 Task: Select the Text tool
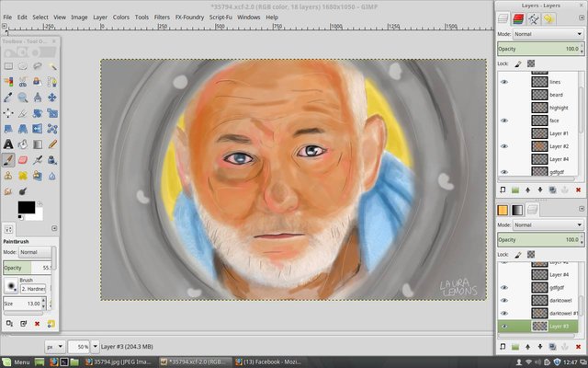[x=8, y=144]
